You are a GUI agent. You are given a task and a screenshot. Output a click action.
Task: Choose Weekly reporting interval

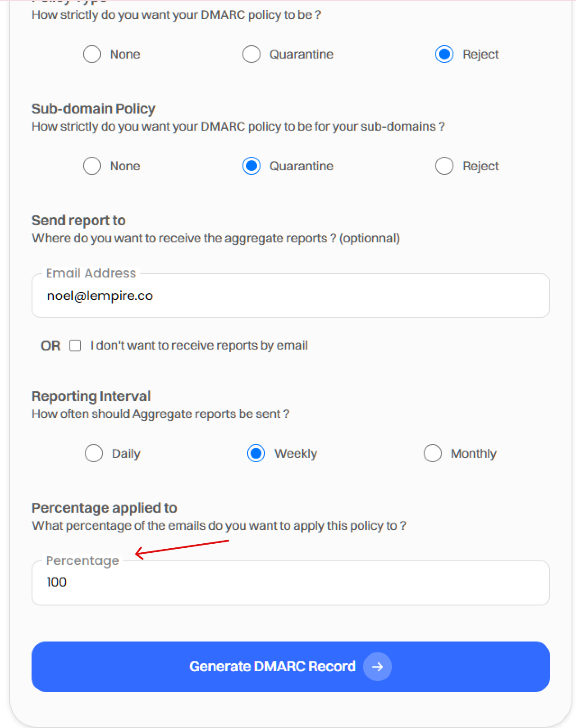click(256, 454)
